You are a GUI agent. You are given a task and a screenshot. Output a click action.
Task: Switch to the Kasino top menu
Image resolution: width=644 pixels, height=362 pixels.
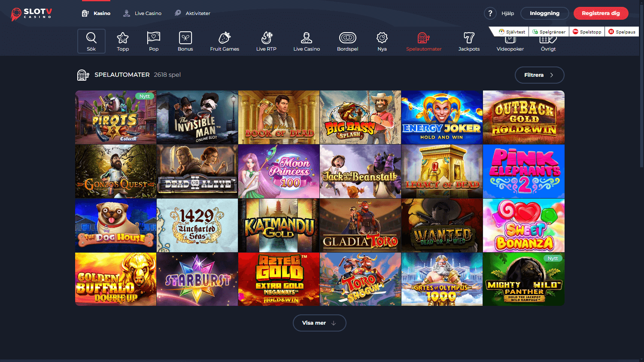click(96, 13)
